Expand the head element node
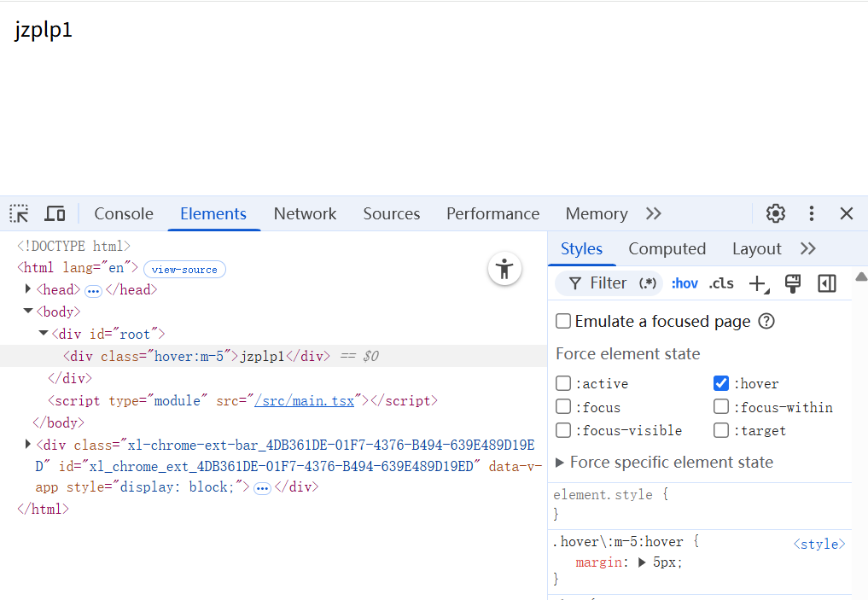Image resolution: width=868 pixels, height=600 pixels. click(27, 289)
